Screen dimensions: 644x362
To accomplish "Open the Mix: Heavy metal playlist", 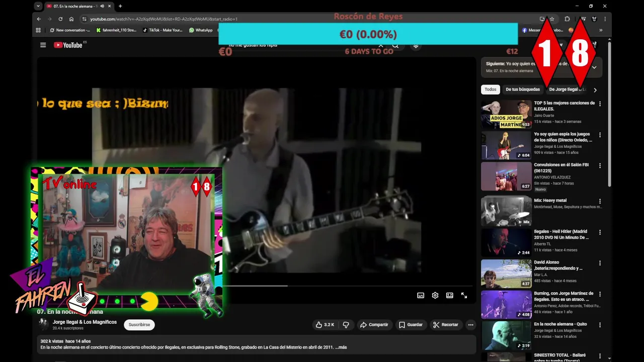I will point(506,211).
